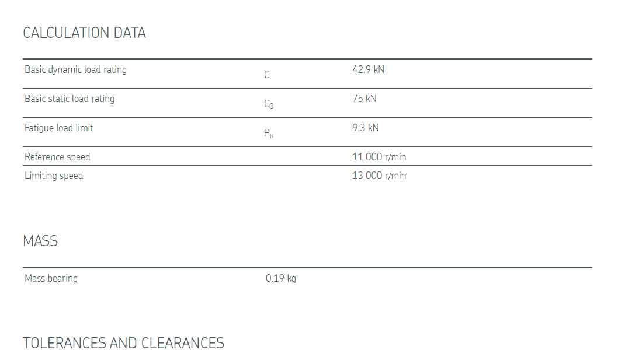Click the symbol C in dynamic load row
This screenshot has width=639, height=364.
click(x=266, y=75)
